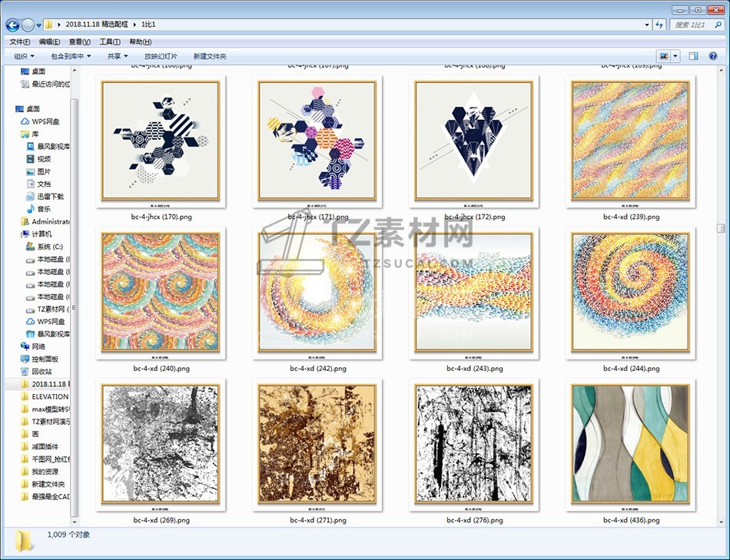
Task: Click the change view icon button
Action: coord(663,56)
